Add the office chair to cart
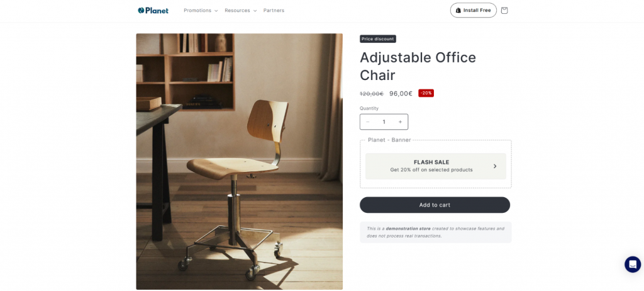 tap(435, 205)
